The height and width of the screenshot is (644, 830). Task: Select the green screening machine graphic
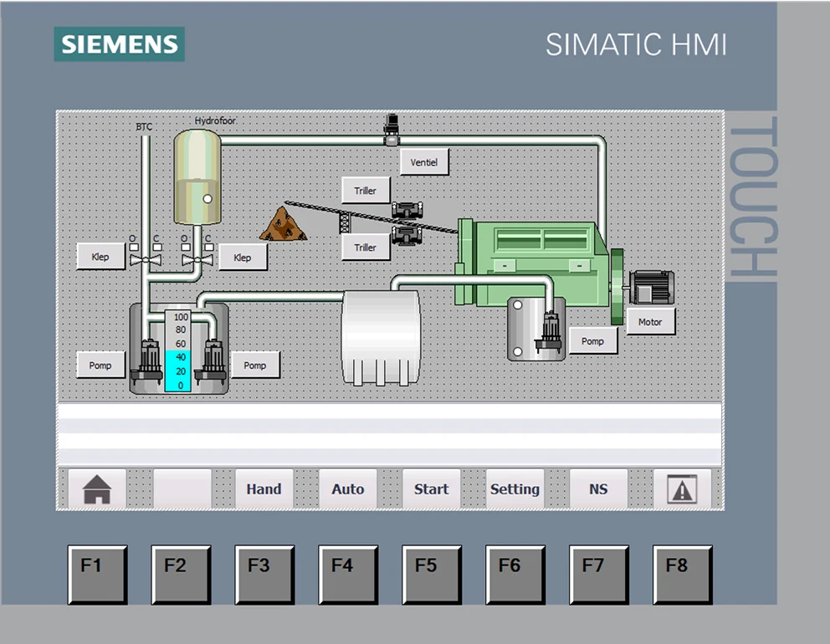pyautogui.click(x=532, y=263)
